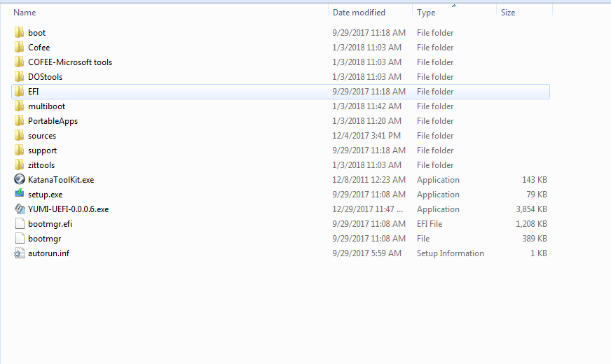Select the 'sources' folder name
The image size is (611, 364).
tap(42, 136)
